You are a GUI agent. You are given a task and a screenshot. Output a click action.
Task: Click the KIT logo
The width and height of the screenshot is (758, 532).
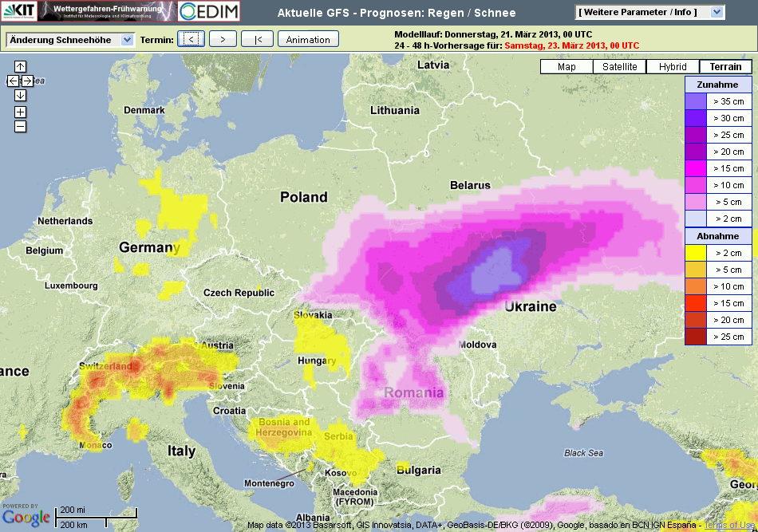point(18,11)
